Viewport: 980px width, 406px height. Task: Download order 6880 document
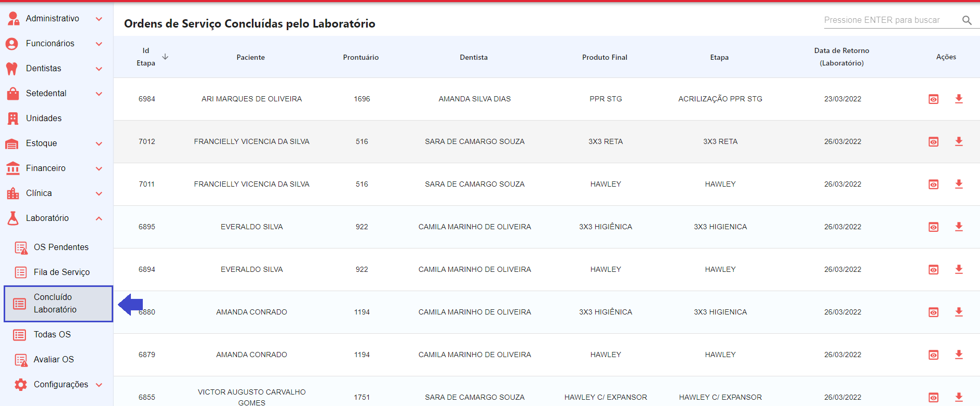coord(959,312)
